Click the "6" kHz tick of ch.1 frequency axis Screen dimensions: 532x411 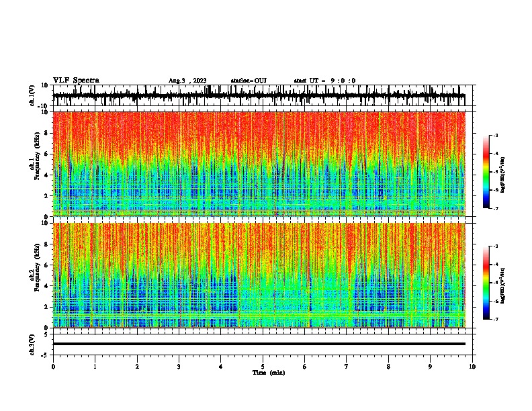click(47, 154)
